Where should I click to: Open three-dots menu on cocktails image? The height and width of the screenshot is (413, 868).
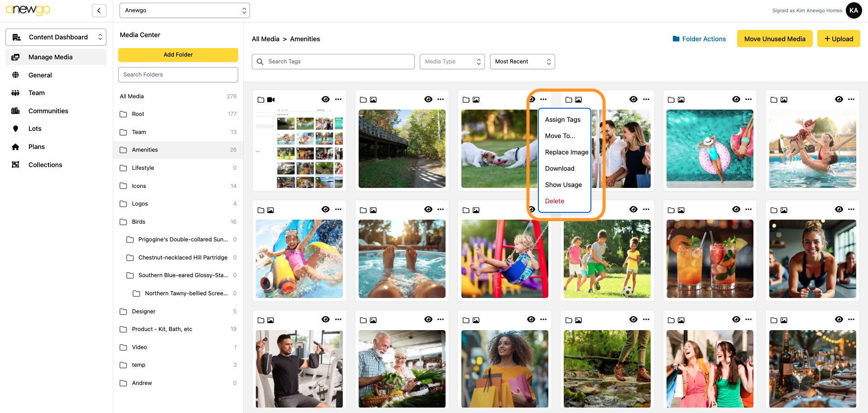pyautogui.click(x=748, y=209)
